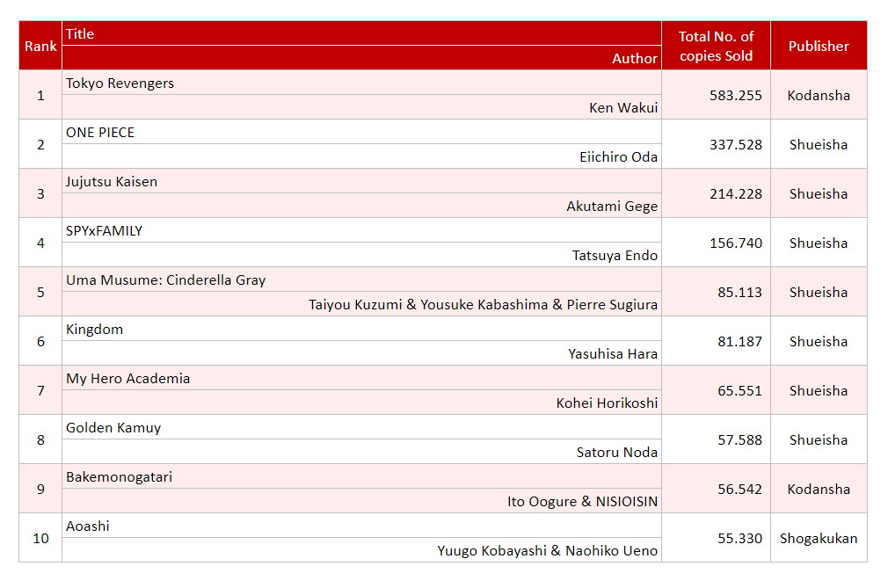This screenshot has width=888, height=588.
Task: Click Shueisha publisher in Uma Musume row
Action: point(819,292)
